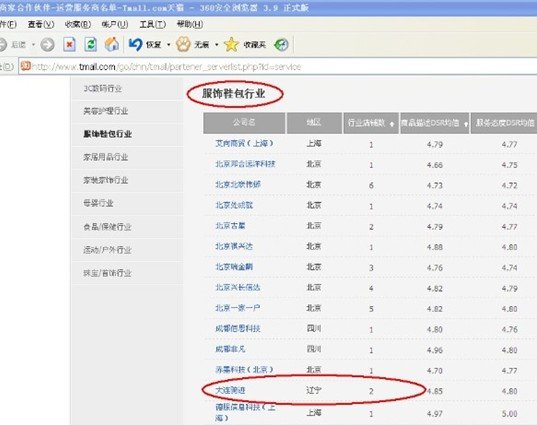
Task: Select 珠宝/首饰行业 in the sidebar
Action: (x=108, y=273)
